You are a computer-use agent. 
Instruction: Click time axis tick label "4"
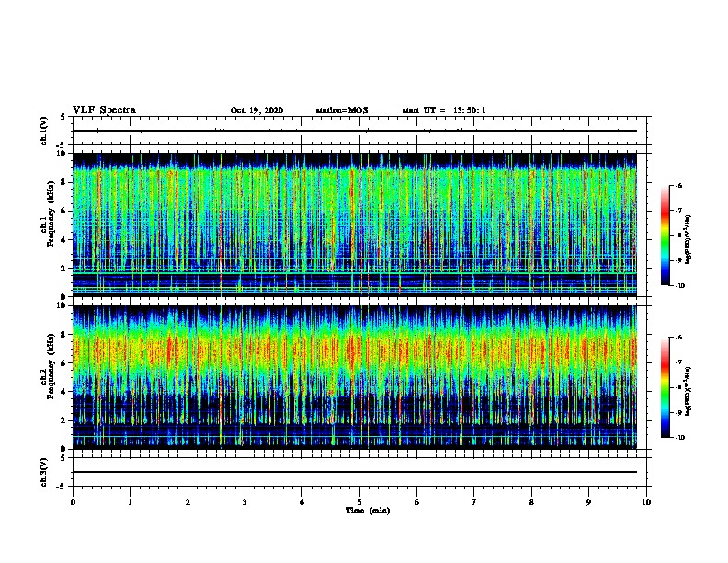coord(302,502)
